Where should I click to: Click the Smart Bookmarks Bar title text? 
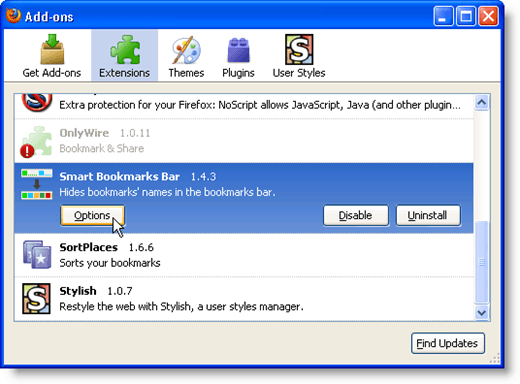pyautogui.click(x=119, y=176)
